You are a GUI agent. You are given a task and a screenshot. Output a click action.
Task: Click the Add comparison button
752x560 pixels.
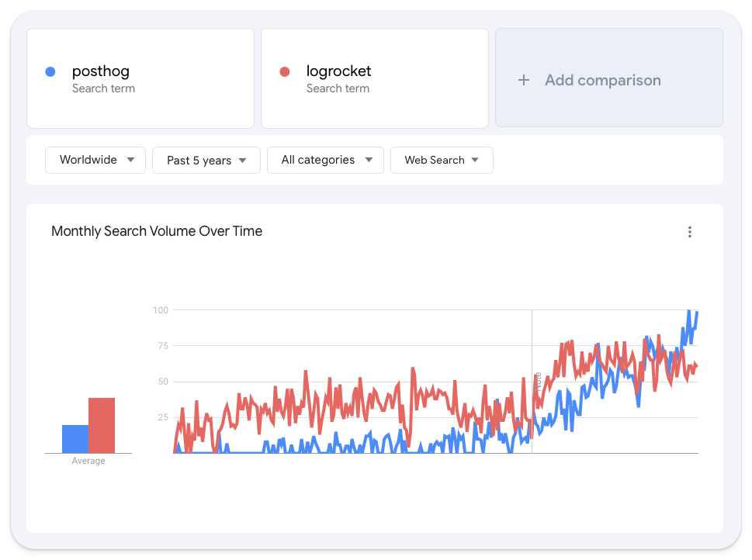click(608, 78)
